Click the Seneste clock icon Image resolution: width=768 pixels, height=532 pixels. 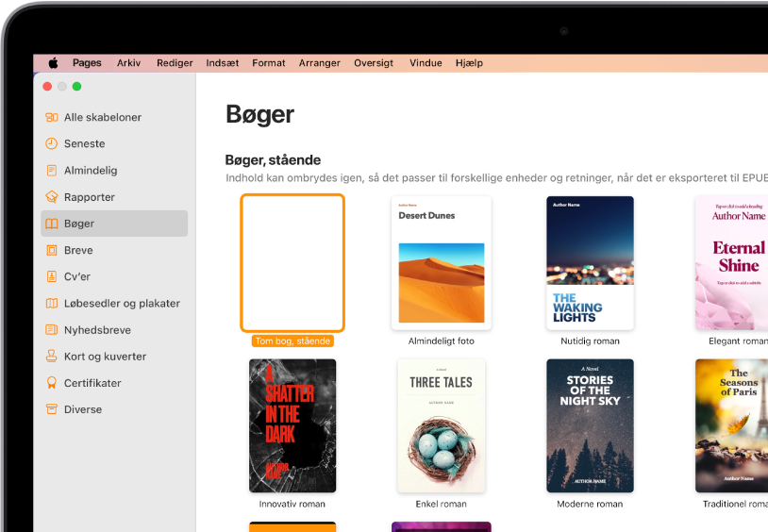pyautogui.click(x=52, y=143)
